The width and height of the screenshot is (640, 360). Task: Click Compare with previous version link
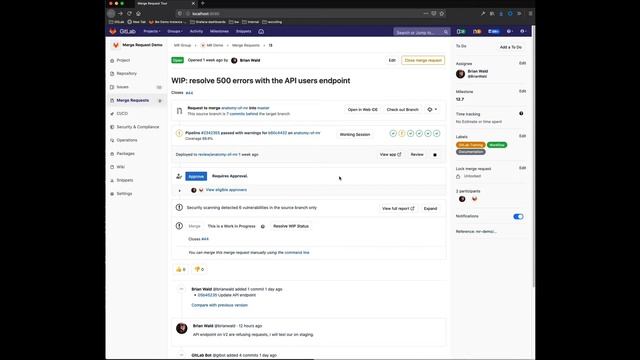click(x=220, y=305)
